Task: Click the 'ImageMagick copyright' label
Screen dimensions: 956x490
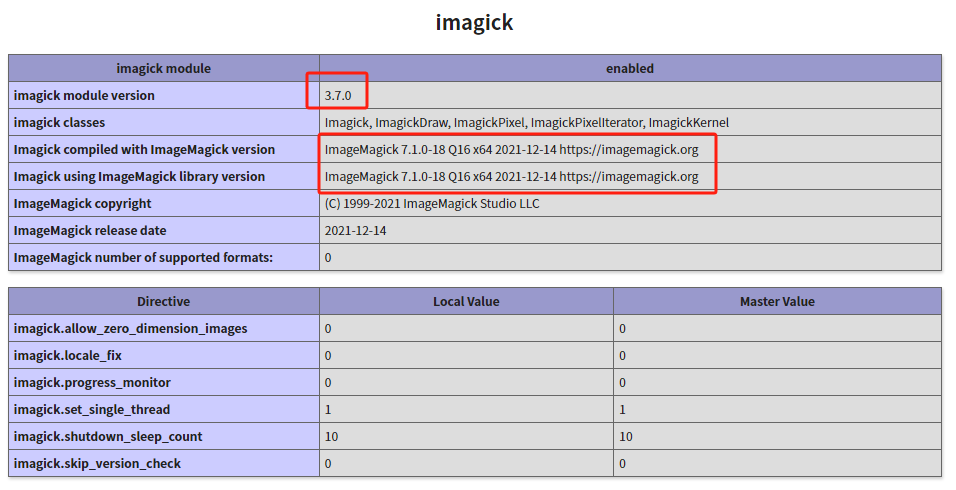Action: (x=82, y=204)
